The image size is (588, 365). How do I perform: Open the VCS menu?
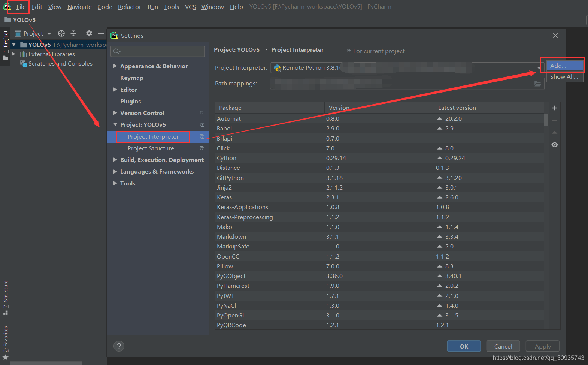[190, 7]
